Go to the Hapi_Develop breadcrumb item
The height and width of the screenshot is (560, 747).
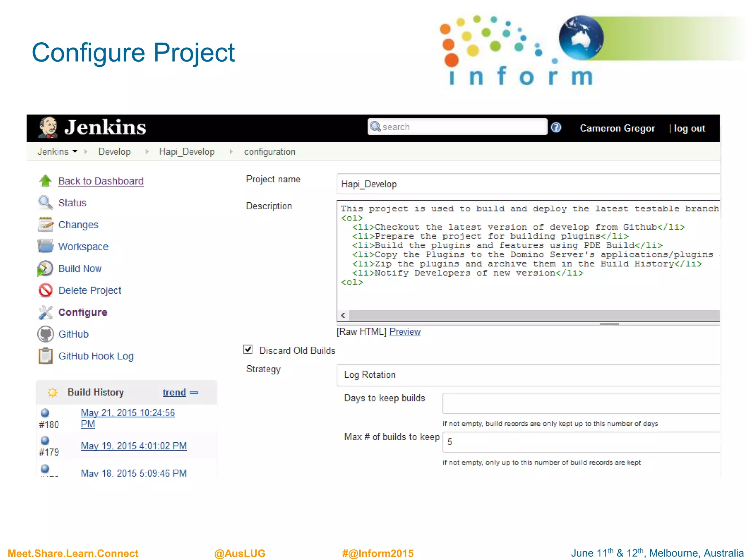(x=187, y=152)
